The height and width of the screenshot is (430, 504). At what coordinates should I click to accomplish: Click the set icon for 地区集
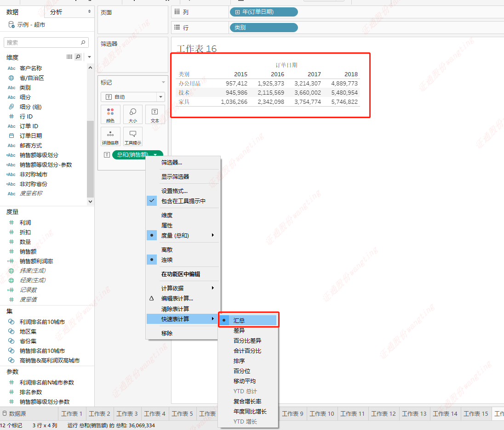(11, 331)
